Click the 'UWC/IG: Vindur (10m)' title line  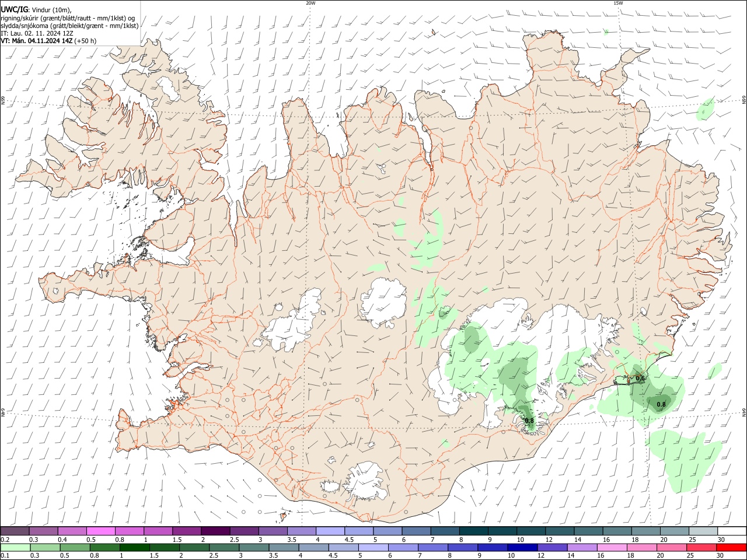36,10
